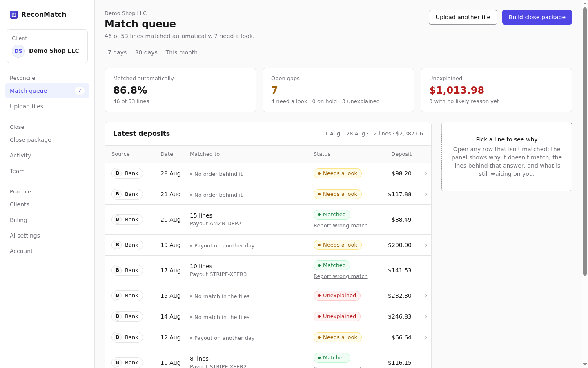Click Needs a look status on 28 Aug
The height and width of the screenshot is (368, 588).
337,173
